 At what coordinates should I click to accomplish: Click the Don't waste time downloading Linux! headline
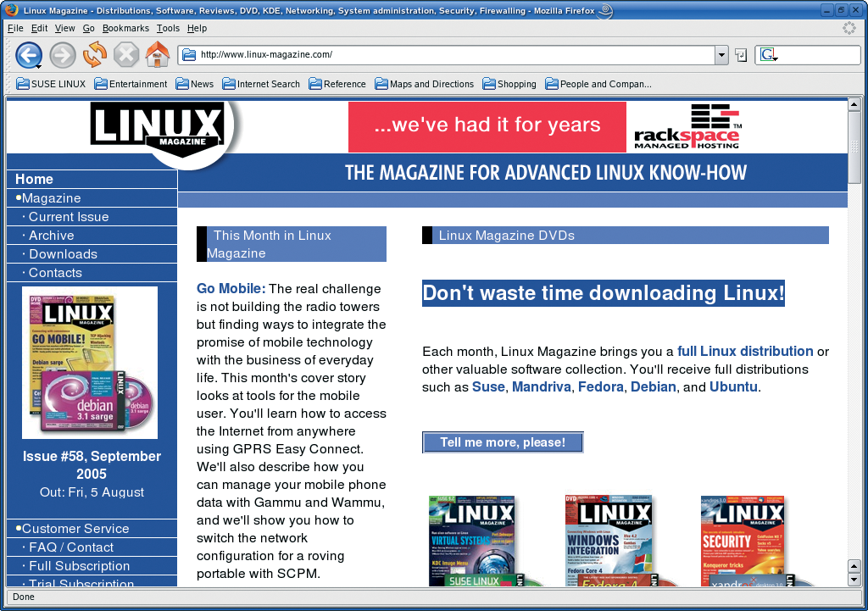click(604, 293)
